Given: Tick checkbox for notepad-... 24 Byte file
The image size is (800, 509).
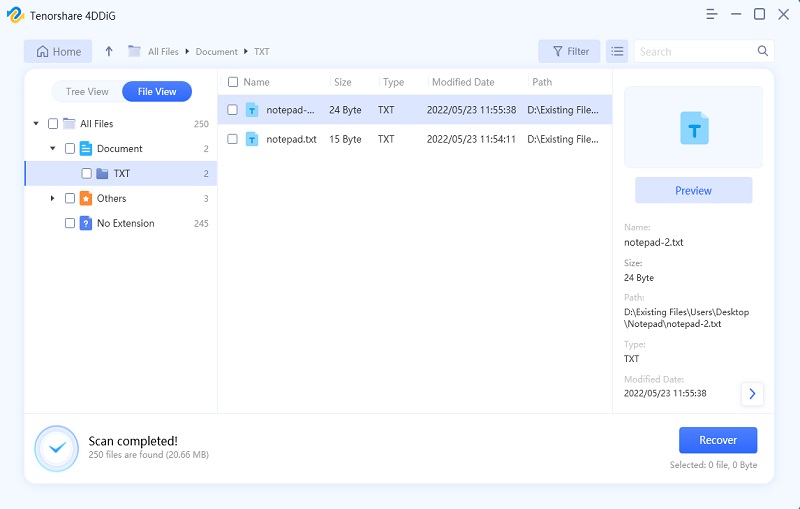Looking at the screenshot, I should [233, 110].
